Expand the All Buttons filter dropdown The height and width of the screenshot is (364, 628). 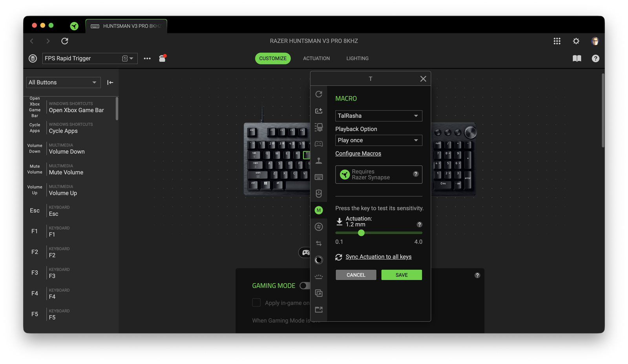coord(63,82)
